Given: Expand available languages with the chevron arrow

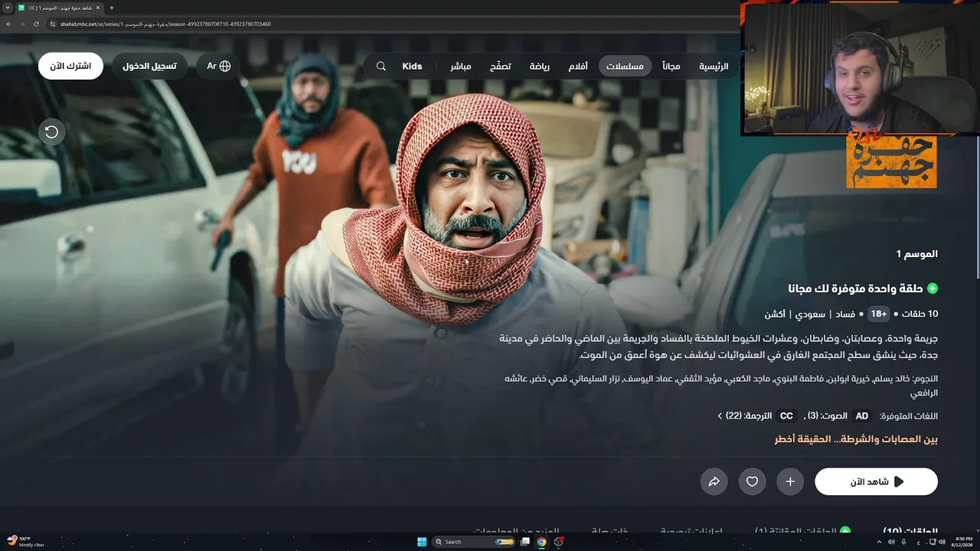Looking at the screenshot, I should 720,416.
